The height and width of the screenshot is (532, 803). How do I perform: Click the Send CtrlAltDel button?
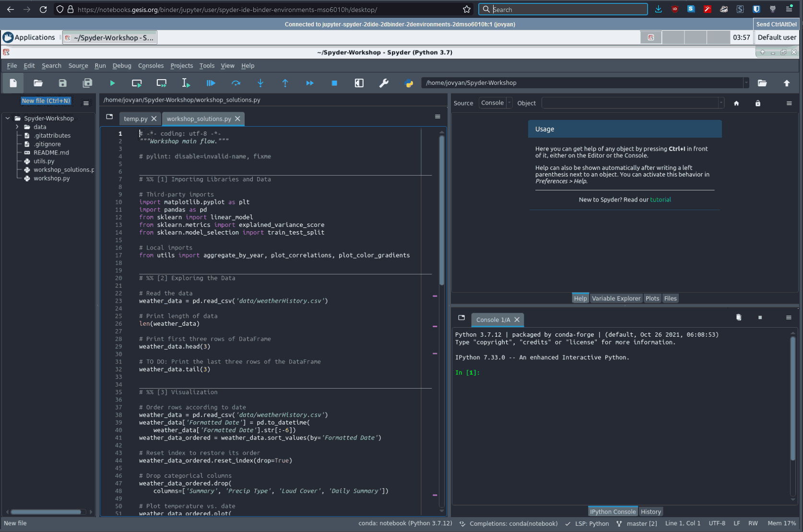(776, 24)
